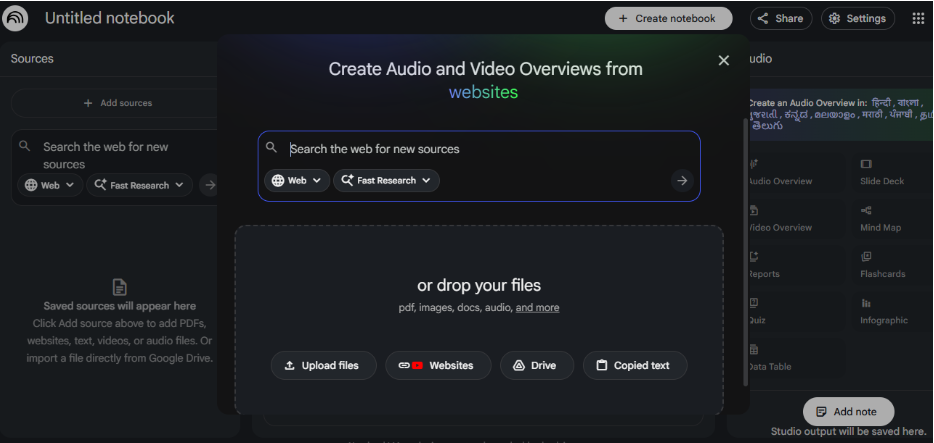Open Web dropdown in Sources sidebar
The height and width of the screenshot is (443, 934).
click(49, 185)
